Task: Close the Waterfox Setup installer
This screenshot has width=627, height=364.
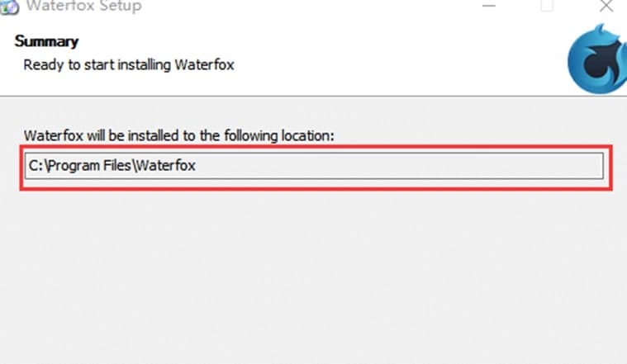Action: 606,6
